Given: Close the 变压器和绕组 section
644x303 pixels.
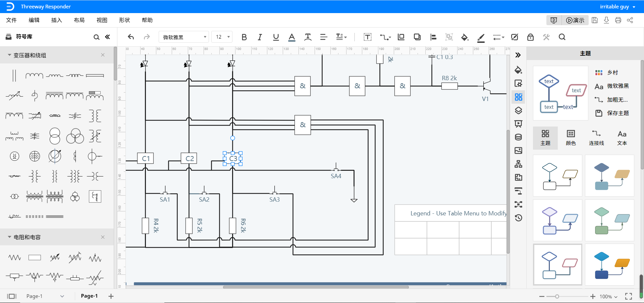Looking at the screenshot, I should point(103,55).
